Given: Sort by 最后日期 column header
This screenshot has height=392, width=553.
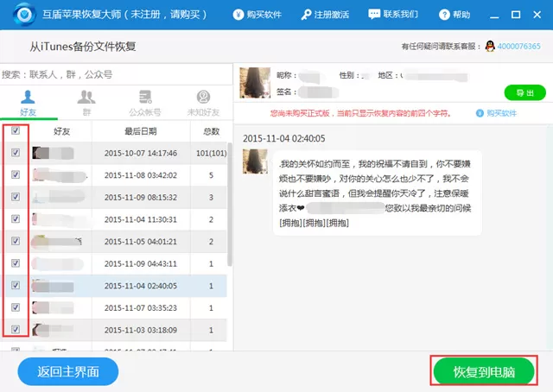Looking at the screenshot, I should 141,131.
